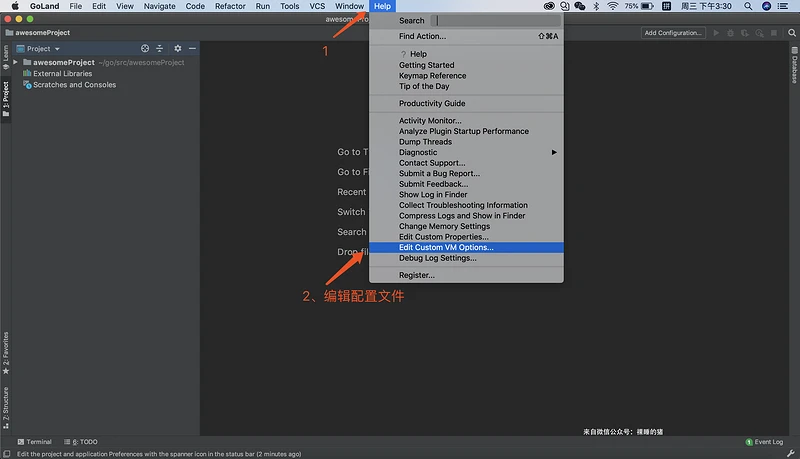Open the TODO tool window
This screenshot has width=800, height=459.
pyautogui.click(x=81, y=442)
